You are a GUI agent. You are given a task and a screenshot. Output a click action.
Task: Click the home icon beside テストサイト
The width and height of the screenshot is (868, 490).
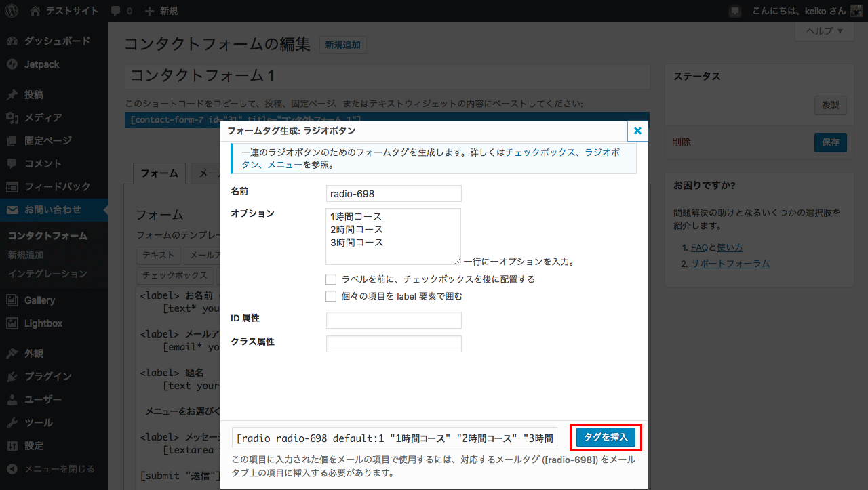35,11
